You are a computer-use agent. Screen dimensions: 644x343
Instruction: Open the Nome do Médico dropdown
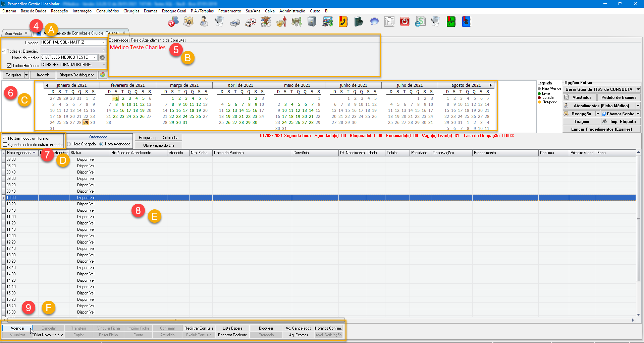pyautogui.click(x=95, y=58)
